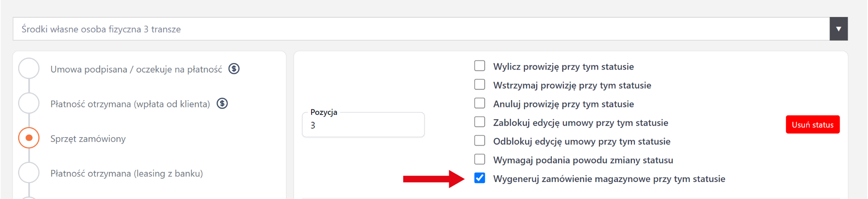Image resolution: width=868 pixels, height=199 pixels.
Task: Check Wstrzymaj prowizję przy tym statusie
Action: click(x=480, y=85)
